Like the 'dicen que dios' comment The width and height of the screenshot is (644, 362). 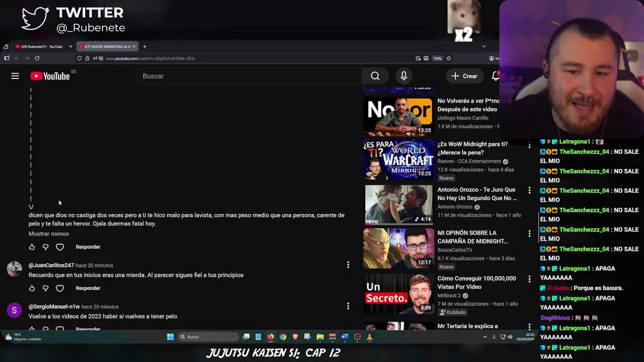tap(32, 247)
